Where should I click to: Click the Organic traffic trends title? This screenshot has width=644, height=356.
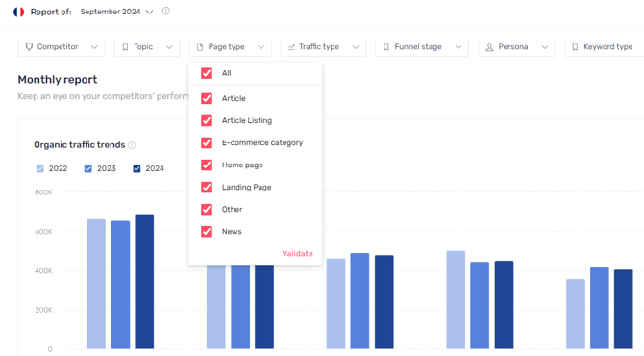click(79, 145)
